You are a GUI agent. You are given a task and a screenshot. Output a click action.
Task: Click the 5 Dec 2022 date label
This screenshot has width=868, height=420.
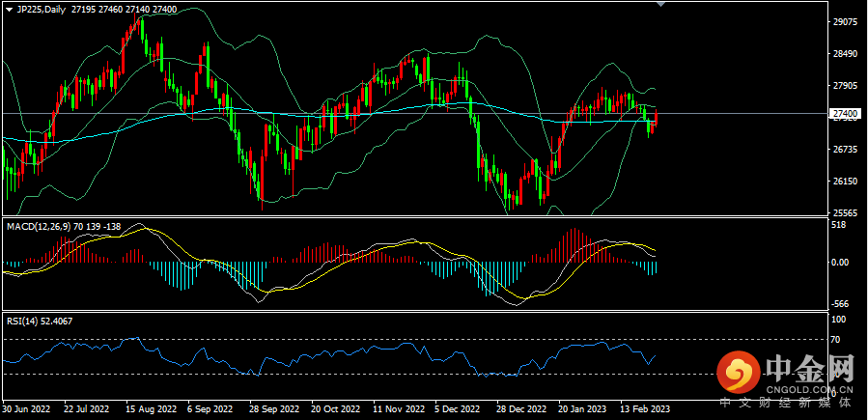pyautogui.click(x=458, y=409)
